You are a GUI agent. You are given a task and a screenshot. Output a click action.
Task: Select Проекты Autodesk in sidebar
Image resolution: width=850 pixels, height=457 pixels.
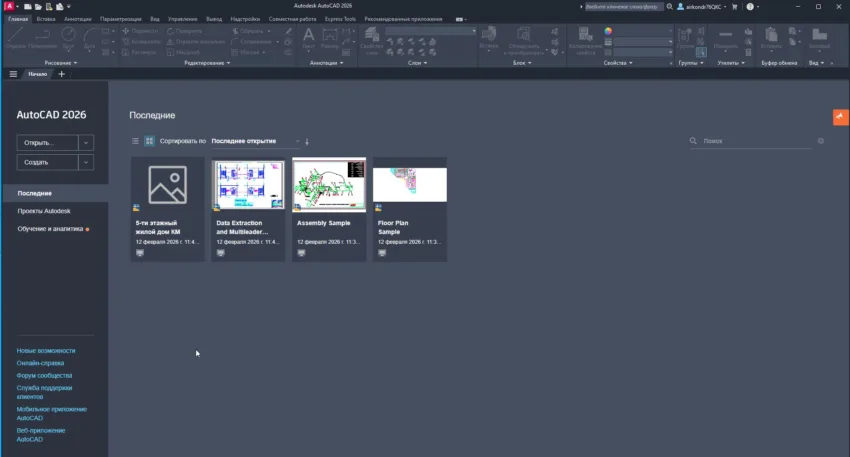coord(44,211)
